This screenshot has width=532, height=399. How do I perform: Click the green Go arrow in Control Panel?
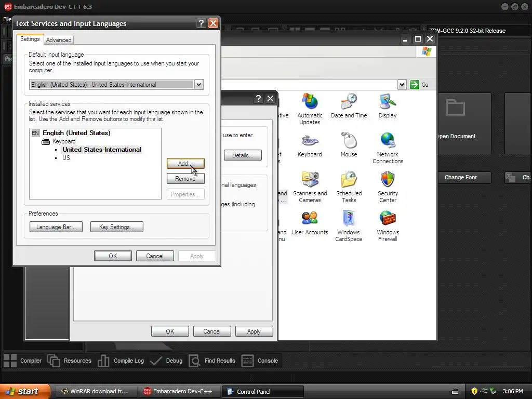click(x=414, y=85)
